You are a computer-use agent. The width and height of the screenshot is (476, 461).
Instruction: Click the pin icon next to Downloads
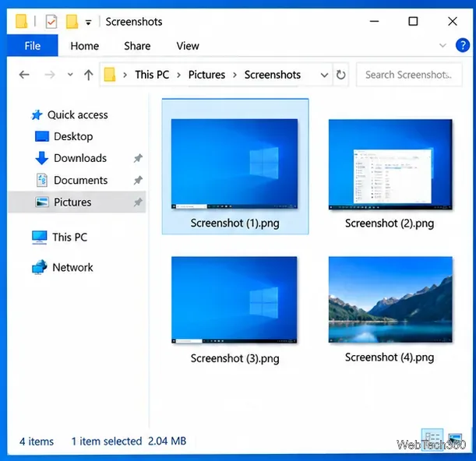tap(138, 158)
